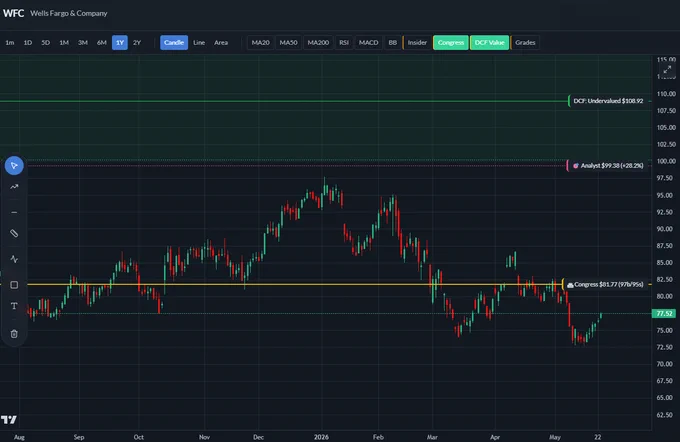
Task: Select the zigzag pattern tool
Action: (x=14, y=259)
